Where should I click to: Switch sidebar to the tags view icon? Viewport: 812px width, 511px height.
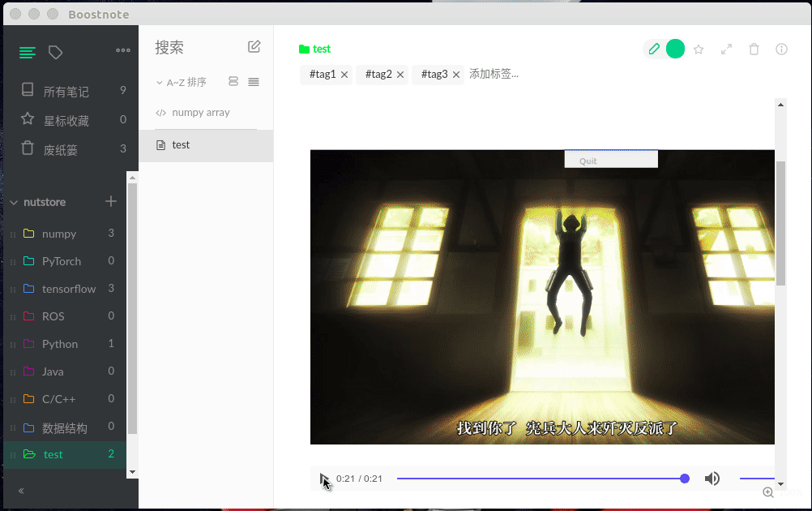[55, 53]
